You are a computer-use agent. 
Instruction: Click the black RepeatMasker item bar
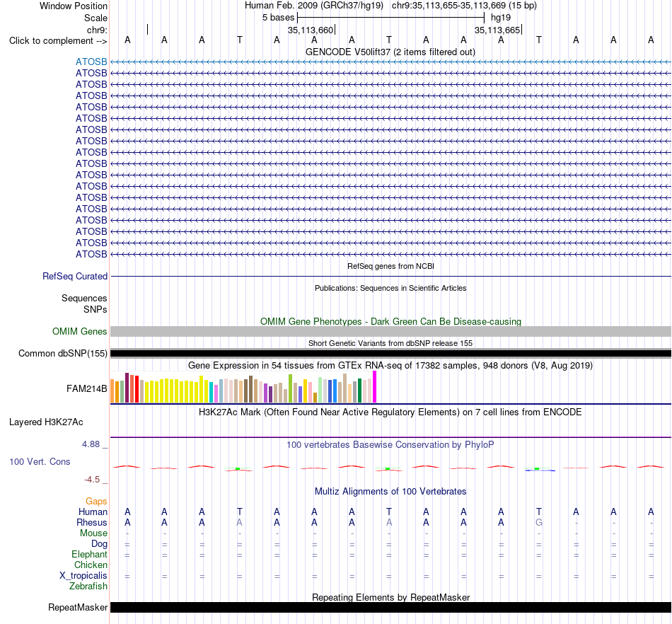click(390, 607)
